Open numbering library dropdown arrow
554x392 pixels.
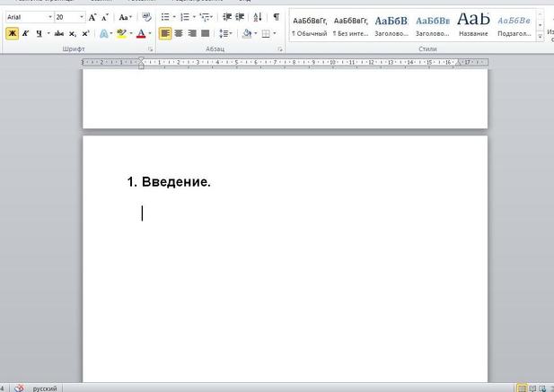point(194,17)
